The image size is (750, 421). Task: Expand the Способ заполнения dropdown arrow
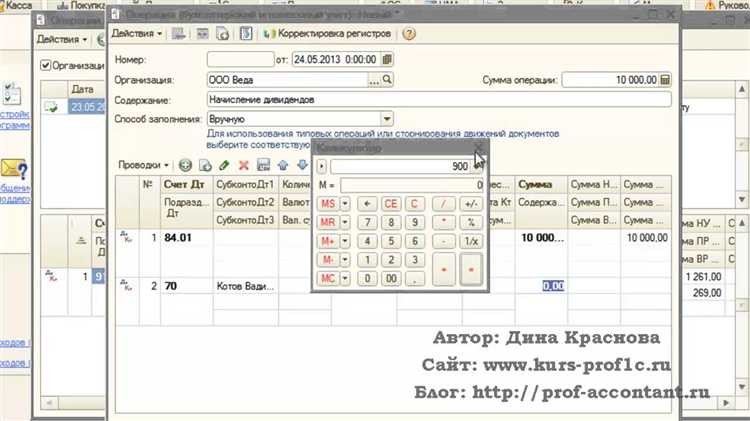pos(386,119)
